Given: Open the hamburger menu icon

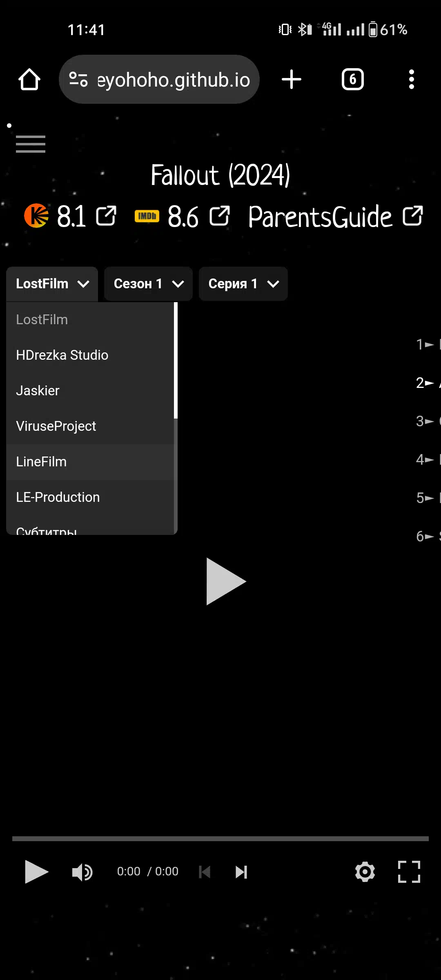Looking at the screenshot, I should tap(31, 144).
